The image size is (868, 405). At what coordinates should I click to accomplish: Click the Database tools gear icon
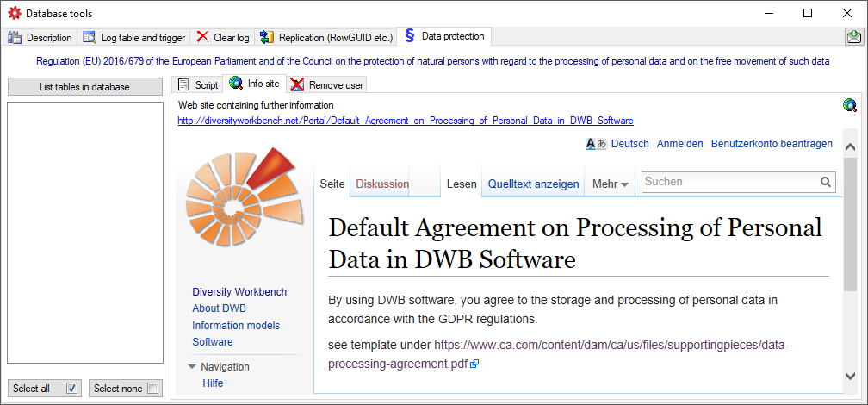pyautogui.click(x=15, y=13)
